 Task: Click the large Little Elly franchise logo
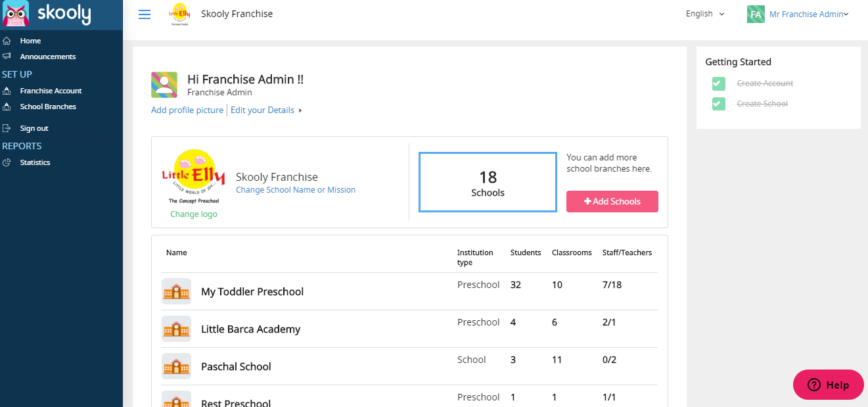tap(193, 176)
